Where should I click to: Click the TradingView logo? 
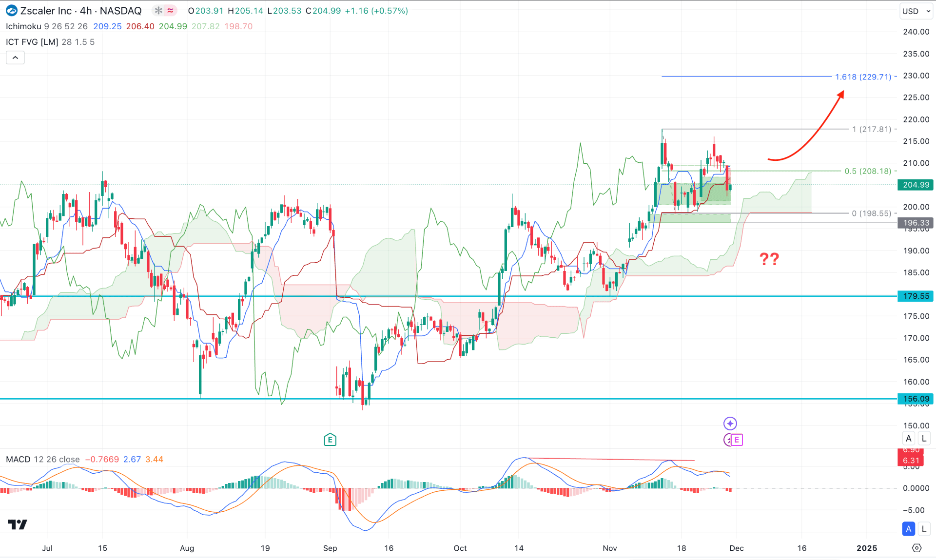[x=18, y=524]
